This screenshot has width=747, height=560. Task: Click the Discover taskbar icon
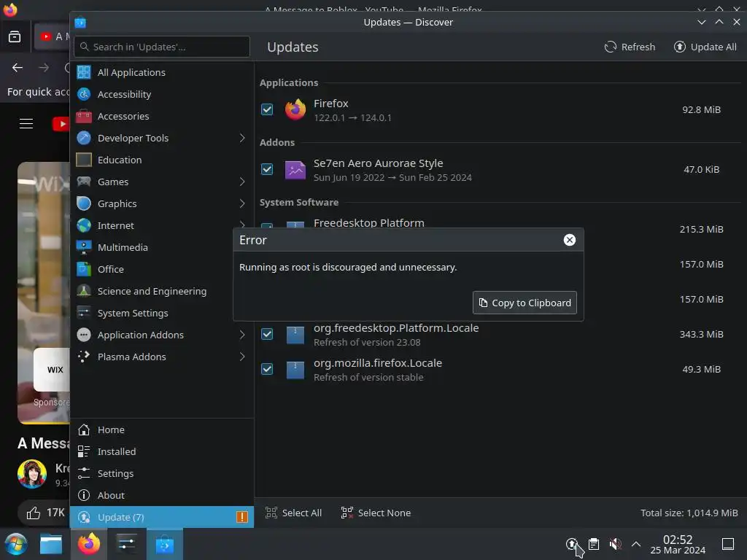click(164, 544)
